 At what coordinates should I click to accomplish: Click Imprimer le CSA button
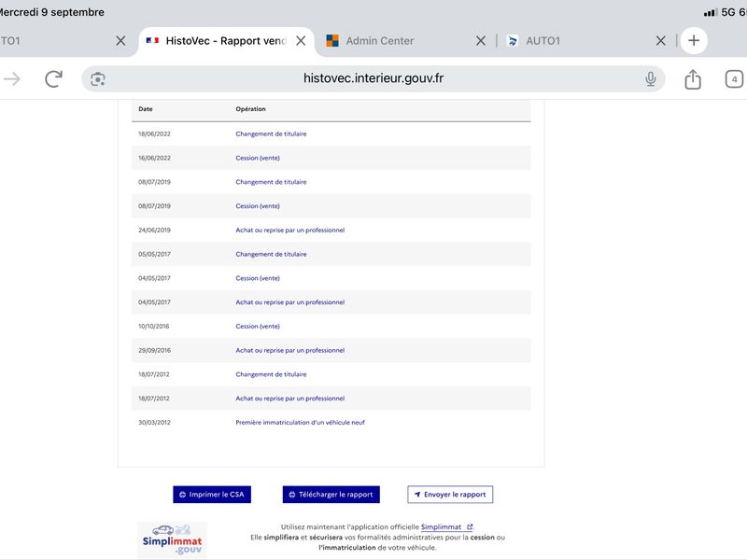click(212, 495)
